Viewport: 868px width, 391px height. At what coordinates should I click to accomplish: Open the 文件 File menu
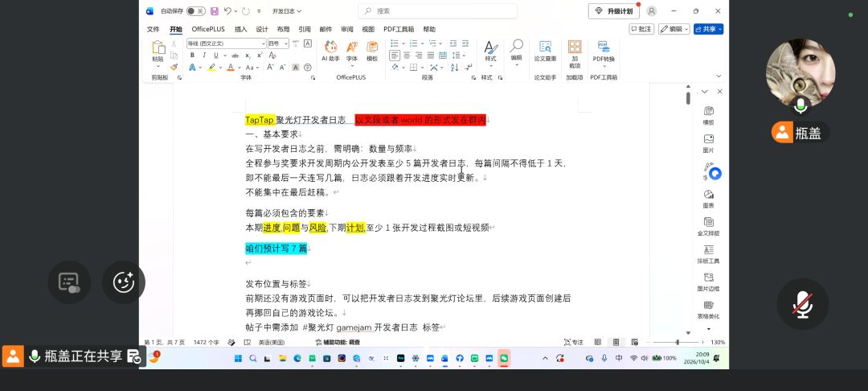coord(153,29)
